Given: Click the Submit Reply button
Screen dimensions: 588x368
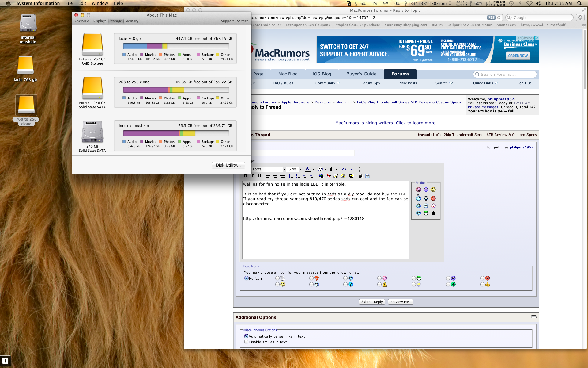Looking at the screenshot, I should click(372, 302).
